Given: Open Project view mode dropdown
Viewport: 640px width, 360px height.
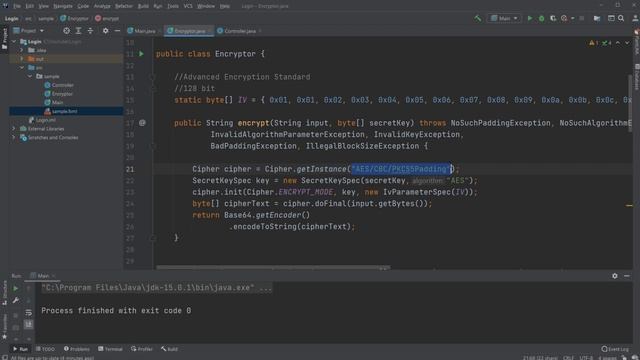Looking at the screenshot, I should (28, 31).
